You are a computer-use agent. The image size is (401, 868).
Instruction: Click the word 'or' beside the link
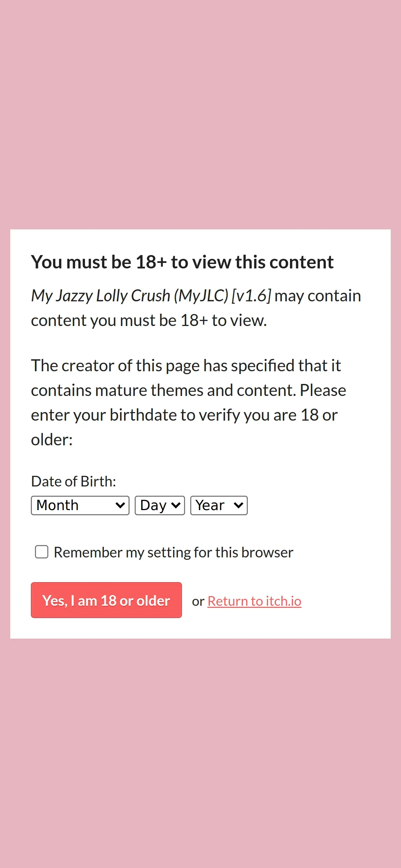(x=198, y=602)
